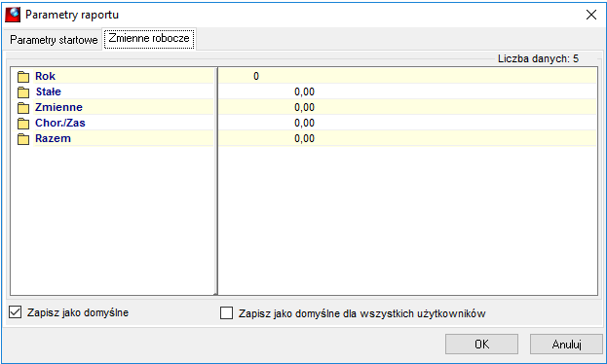
Task: Uncheck Zapisz jako domyślne checkbox
Action: click(15, 312)
